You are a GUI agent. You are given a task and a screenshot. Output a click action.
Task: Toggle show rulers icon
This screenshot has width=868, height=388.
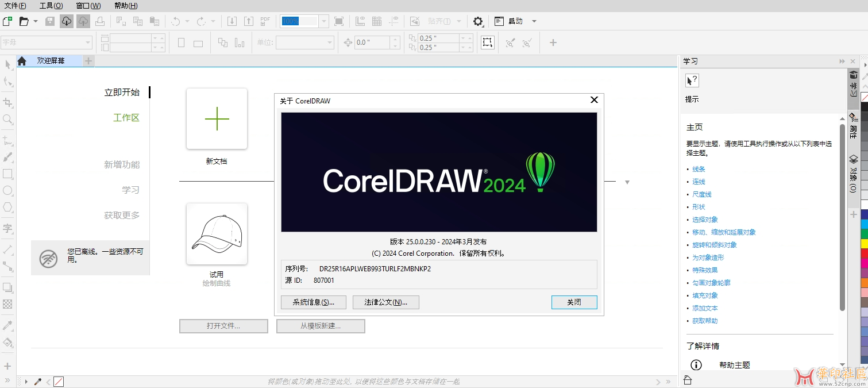360,21
